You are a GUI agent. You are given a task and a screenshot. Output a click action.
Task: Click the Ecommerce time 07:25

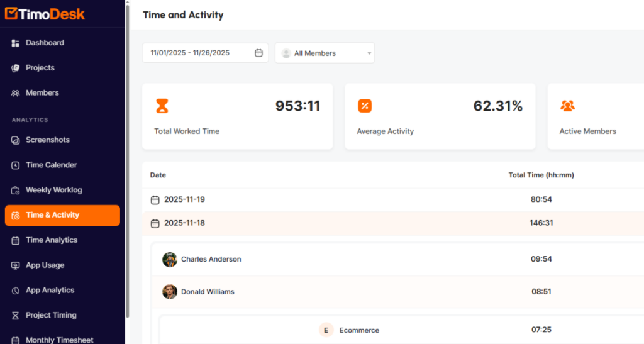point(541,330)
